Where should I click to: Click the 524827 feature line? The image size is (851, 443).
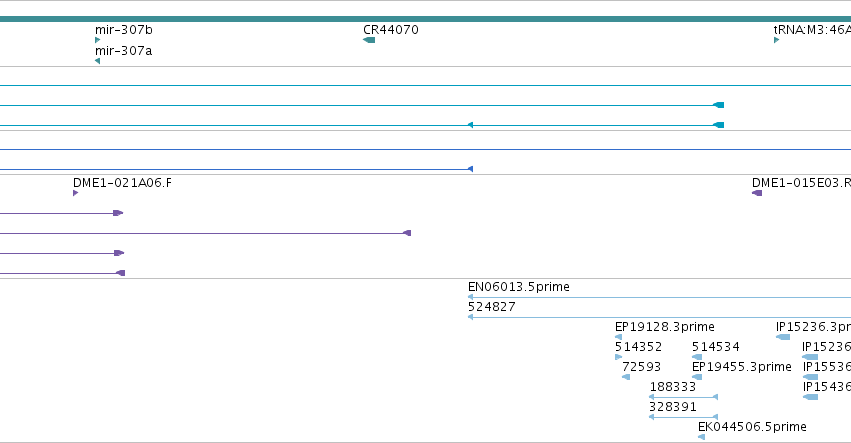tap(659, 318)
